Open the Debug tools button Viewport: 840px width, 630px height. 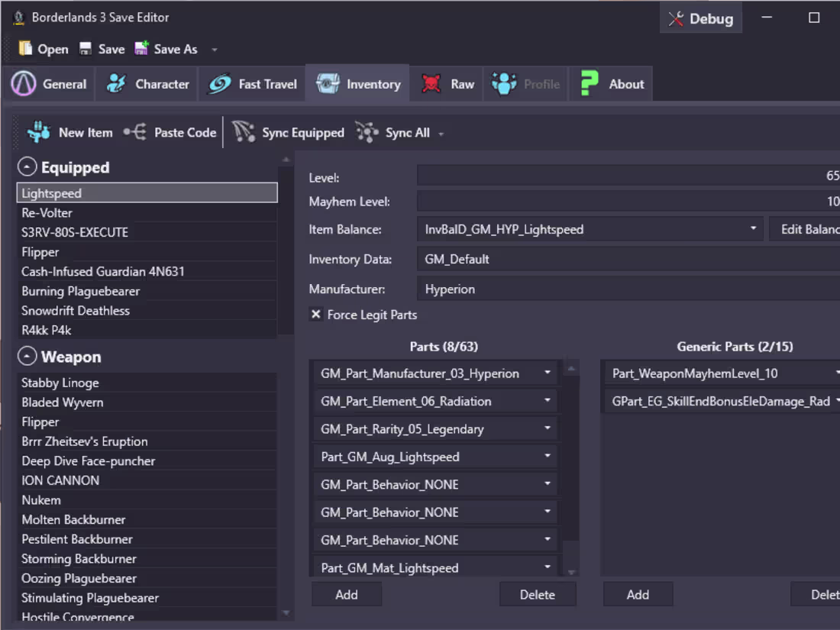700,19
